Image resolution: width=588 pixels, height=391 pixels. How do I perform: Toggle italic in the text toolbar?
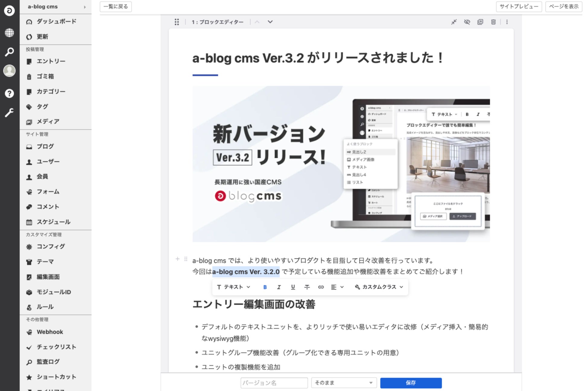click(x=279, y=287)
